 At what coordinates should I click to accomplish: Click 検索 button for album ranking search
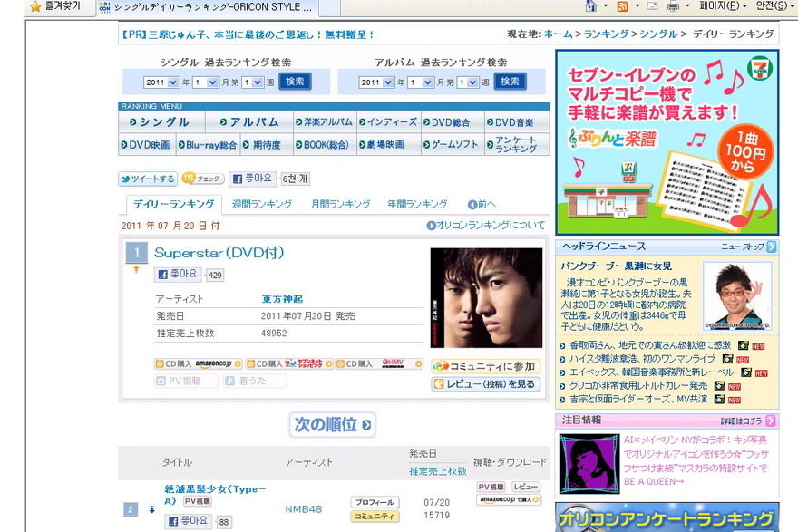[x=510, y=82]
